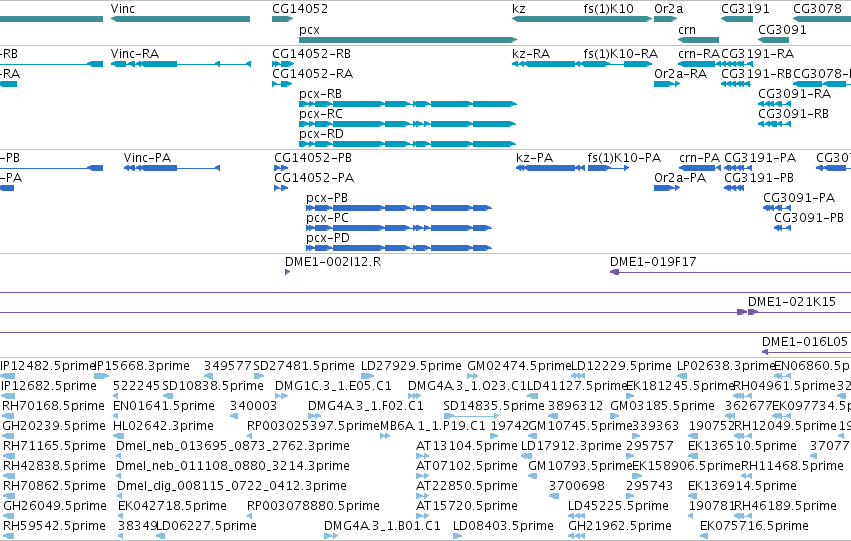Viewport: 851px width, 541px height.
Task: Click the kz-PA protein label
Action: click(x=535, y=157)
